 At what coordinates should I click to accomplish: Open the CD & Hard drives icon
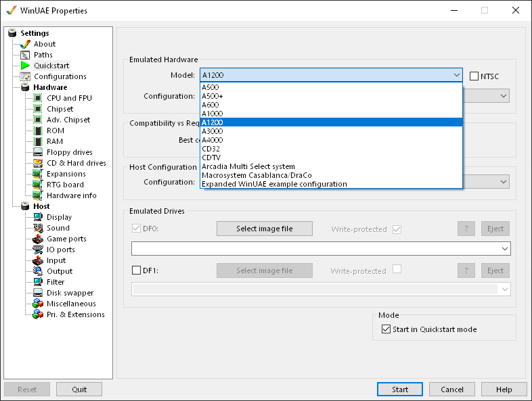[x=38, y=163]
